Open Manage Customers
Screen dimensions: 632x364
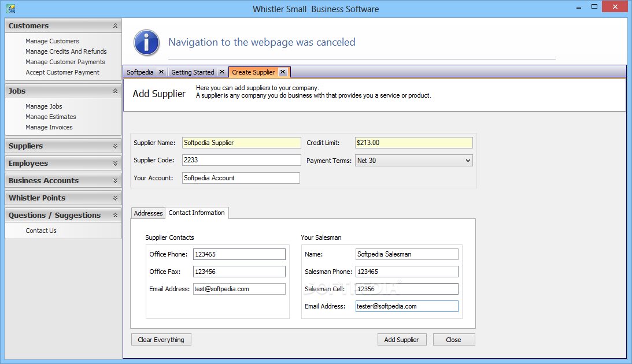point(52,41)
